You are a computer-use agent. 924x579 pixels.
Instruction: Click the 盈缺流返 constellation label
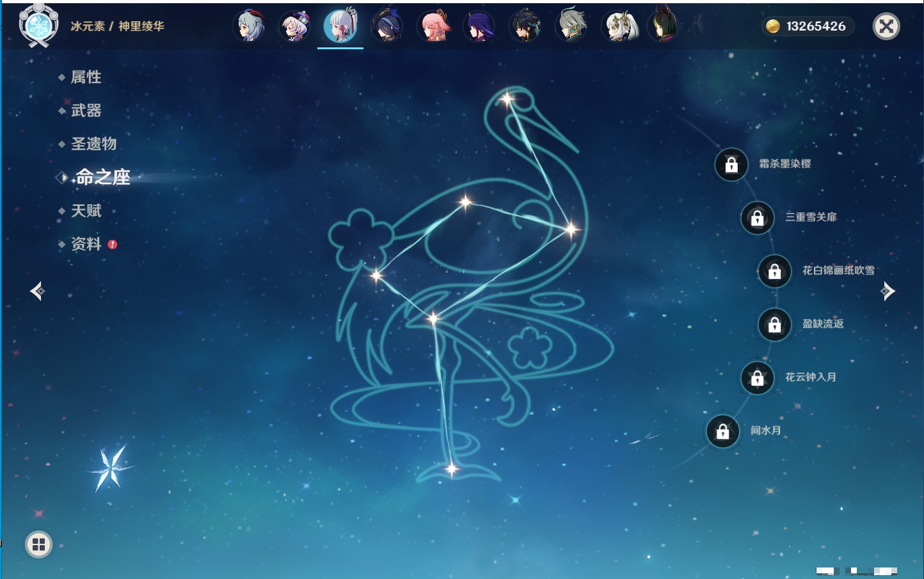[x=823, y=324]
